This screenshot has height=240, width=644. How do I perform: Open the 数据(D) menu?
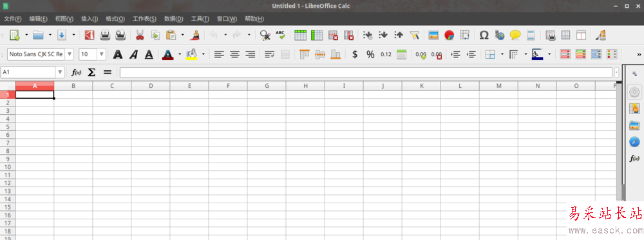[x=174, y=19]
